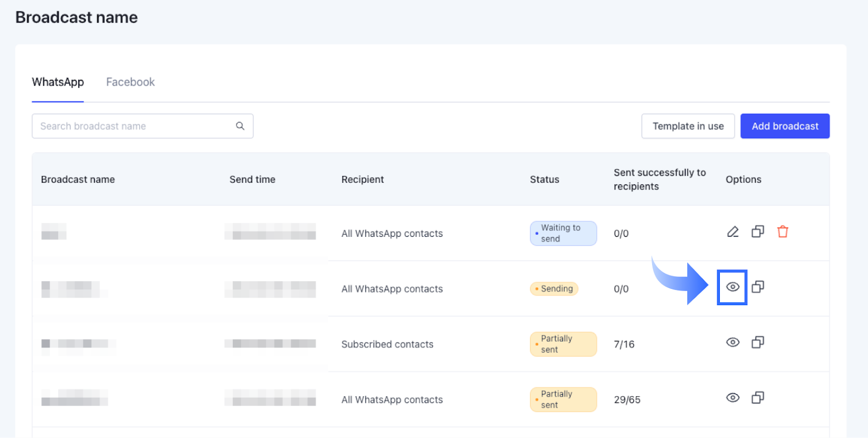Image resolution: width=868 pixels, height=438 pixels.
Task: View the 29/65 Partially sent broadcast
Action: 732,398
